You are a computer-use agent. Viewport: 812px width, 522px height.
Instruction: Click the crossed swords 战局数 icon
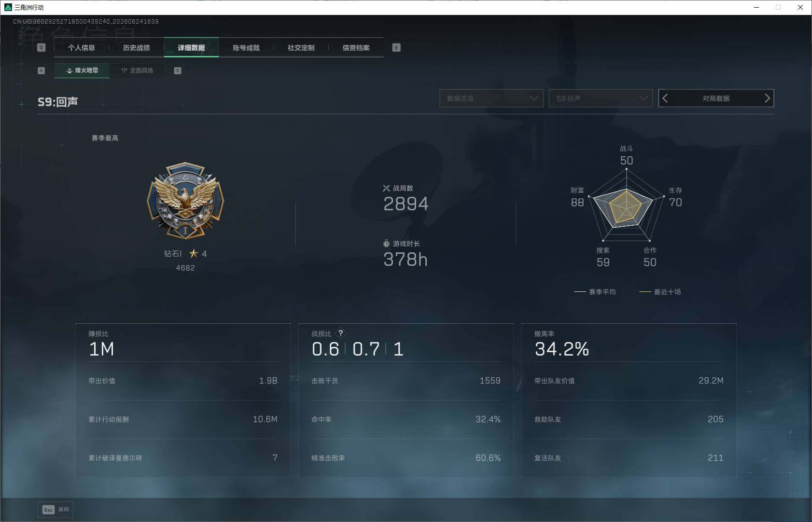pyautogui.click(x=386, y=188)
